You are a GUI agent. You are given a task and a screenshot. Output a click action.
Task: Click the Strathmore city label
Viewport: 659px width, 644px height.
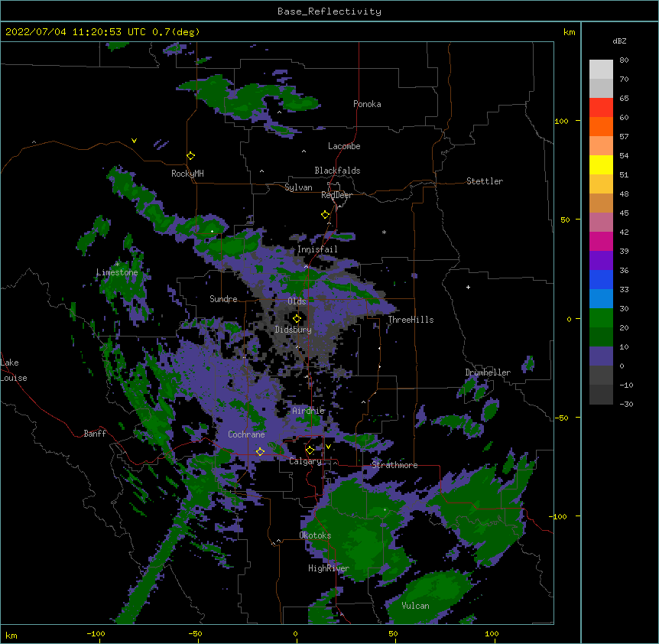pyautogui.click(x=394, y=465)
